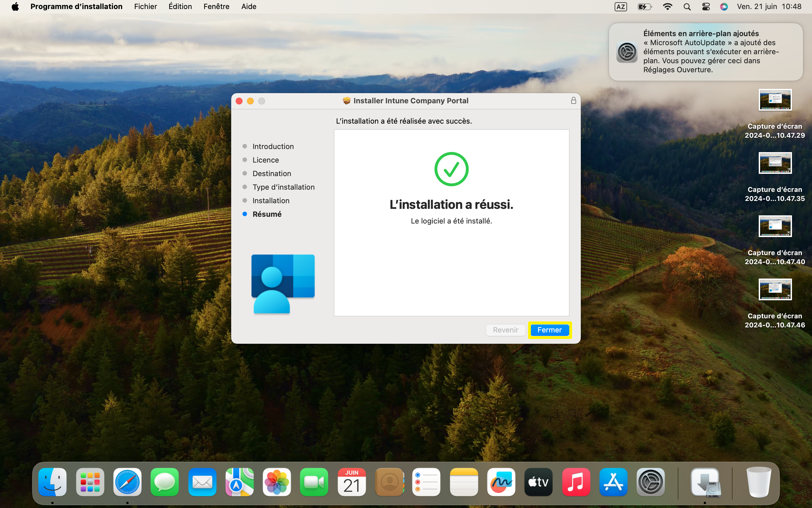Viewport: 812px width, 508px height.
Task: Click the Siri icon in menu bar
Action: pyautogui.click(x=724, y=7)
